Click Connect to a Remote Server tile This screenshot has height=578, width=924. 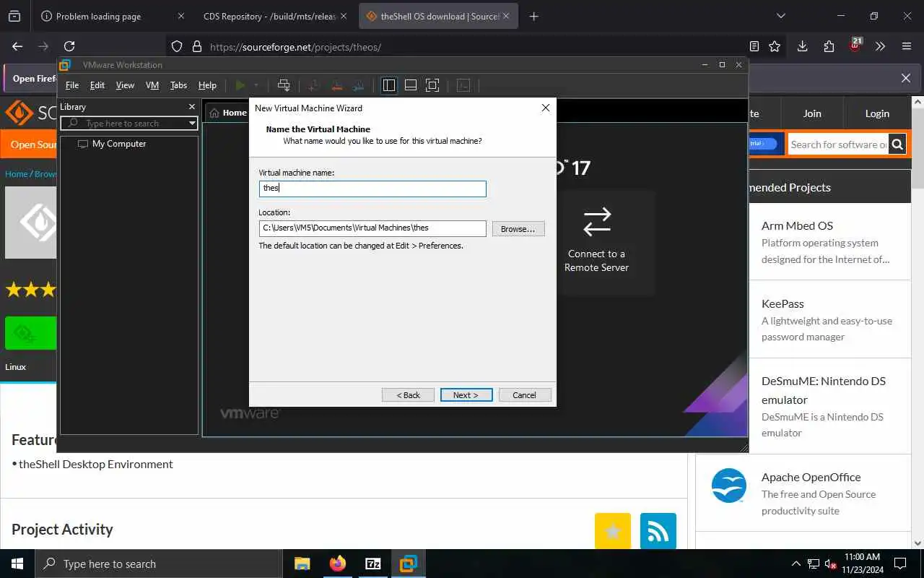pyautogui.click(x=597, y=242)
